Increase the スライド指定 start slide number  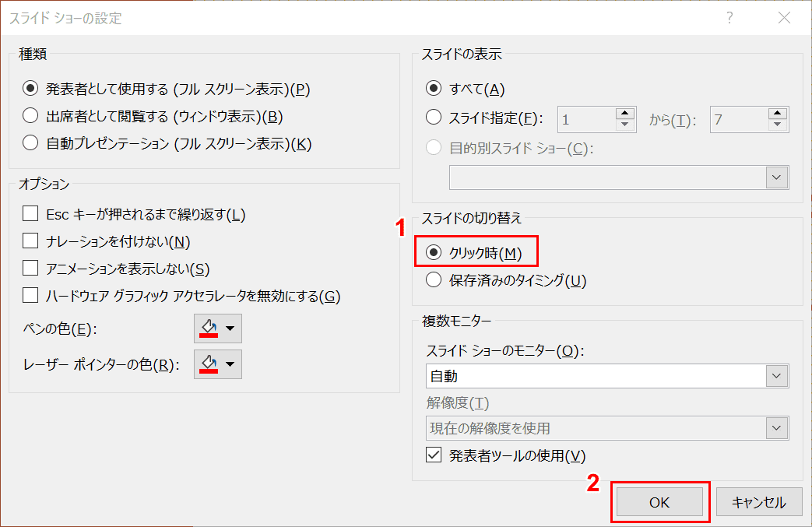coord(625,114)
